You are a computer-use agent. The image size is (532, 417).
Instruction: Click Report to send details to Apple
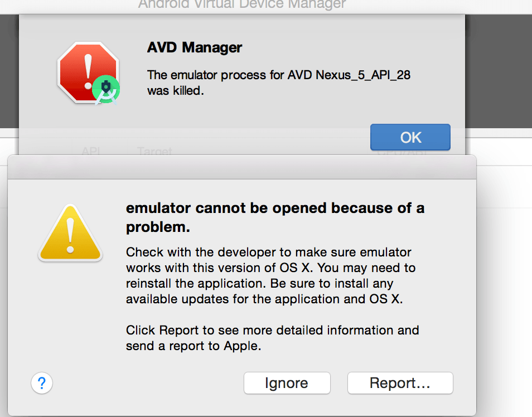click(400, 383)
